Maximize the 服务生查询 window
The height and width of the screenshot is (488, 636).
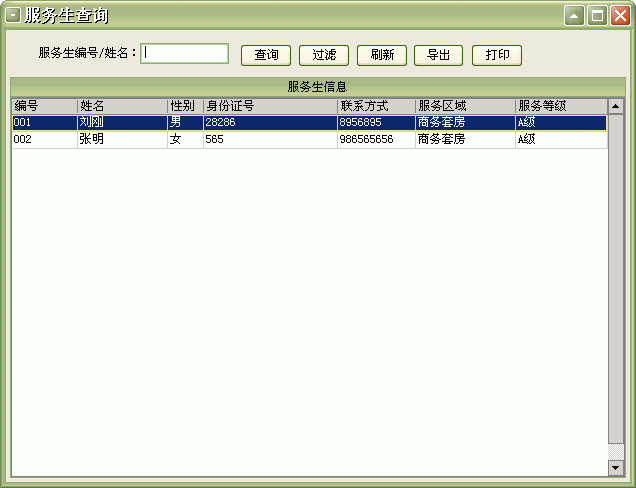(x=596, y=16)
